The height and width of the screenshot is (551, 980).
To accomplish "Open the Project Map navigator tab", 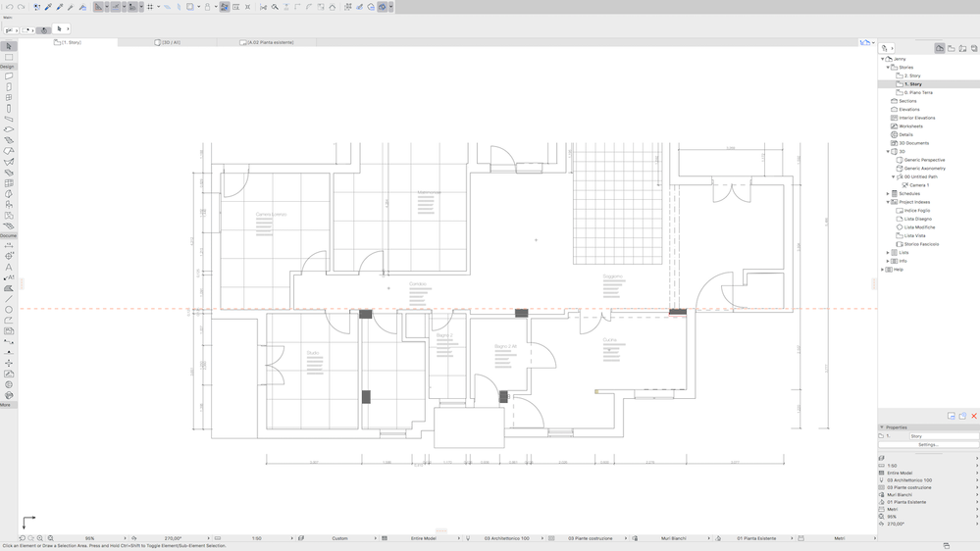I will pyautogui.click(x=940, y=48).
